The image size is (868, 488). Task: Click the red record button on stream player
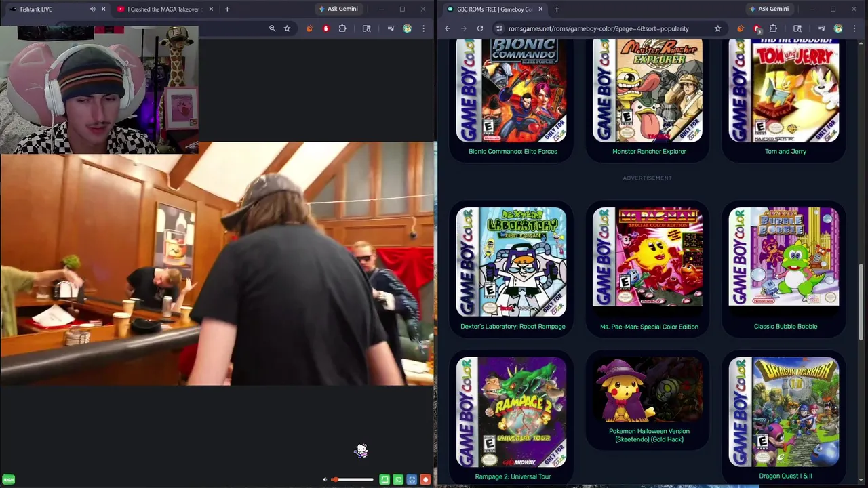(425, 479)
